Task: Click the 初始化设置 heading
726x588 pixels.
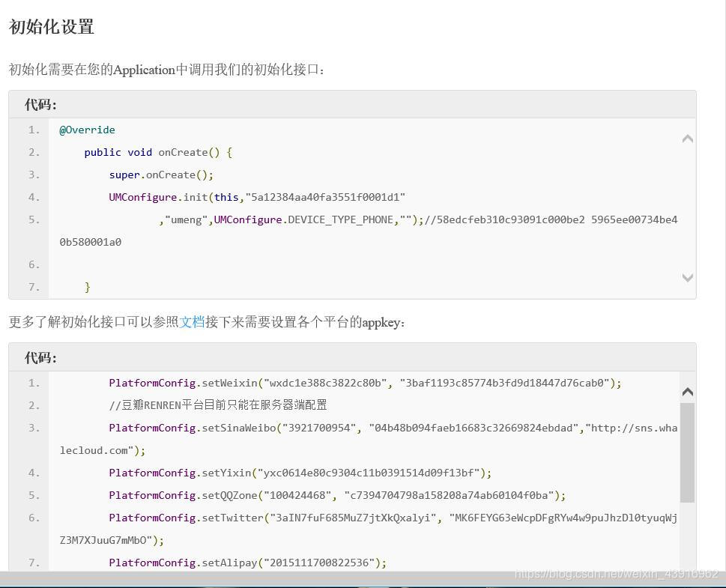Action: (x=52, y=27)
